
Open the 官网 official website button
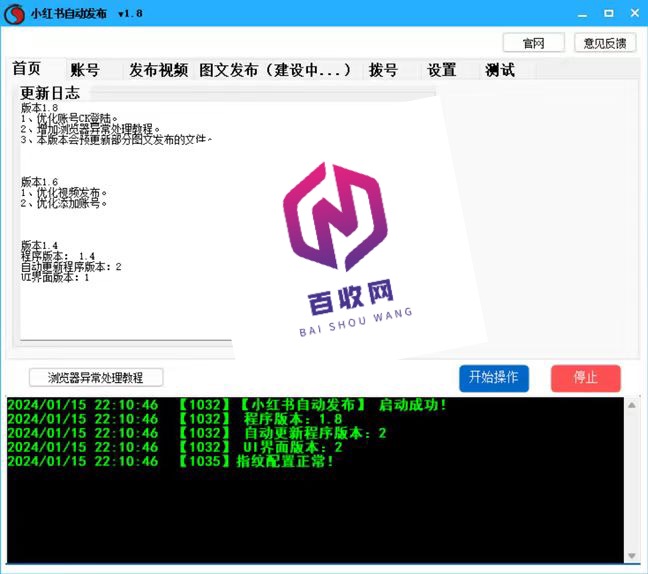pos(534,43)
